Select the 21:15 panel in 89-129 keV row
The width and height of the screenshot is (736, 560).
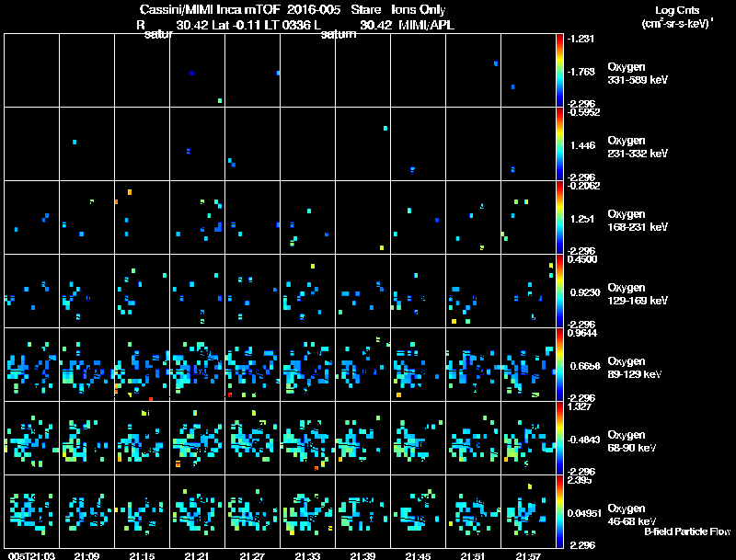pos(143,364)
